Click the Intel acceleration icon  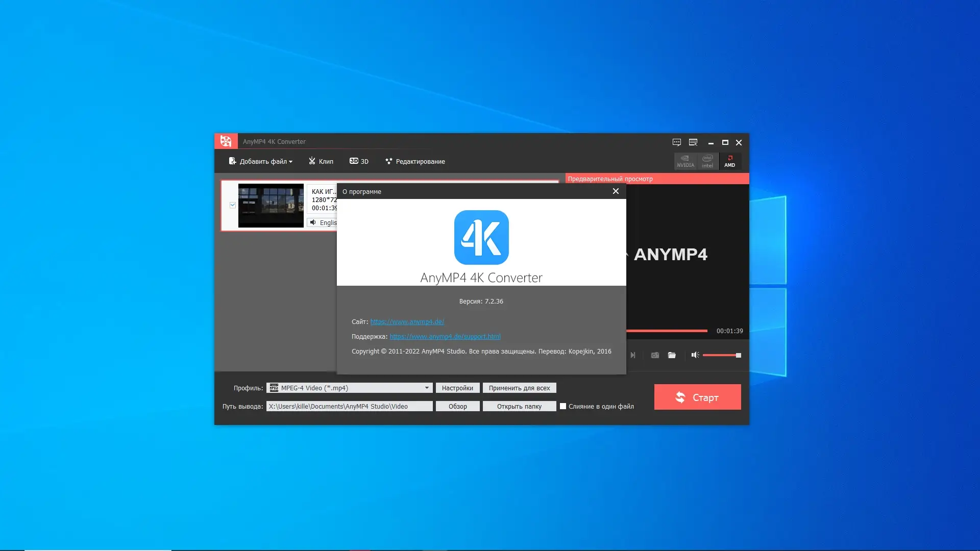(707, 161)
